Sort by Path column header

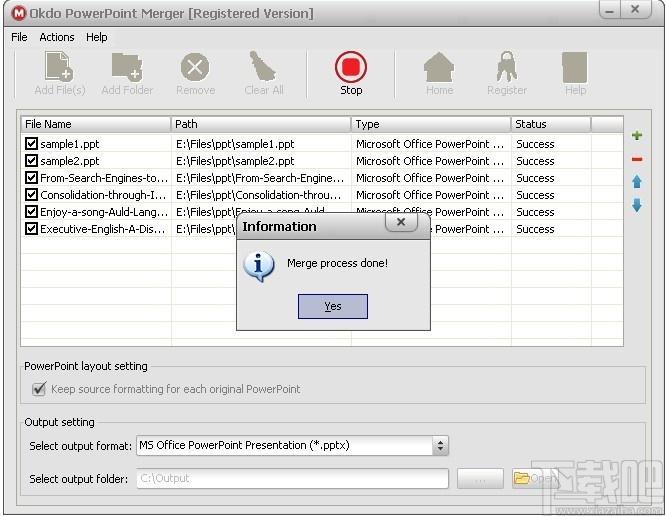(261, 124)
